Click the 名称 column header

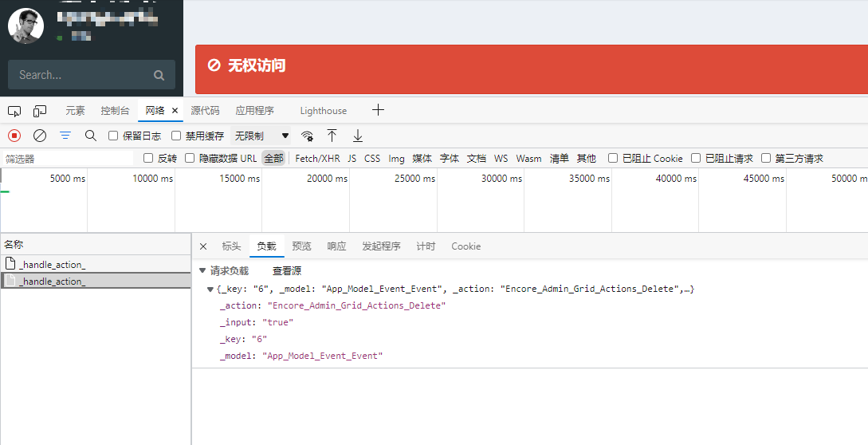95,244
